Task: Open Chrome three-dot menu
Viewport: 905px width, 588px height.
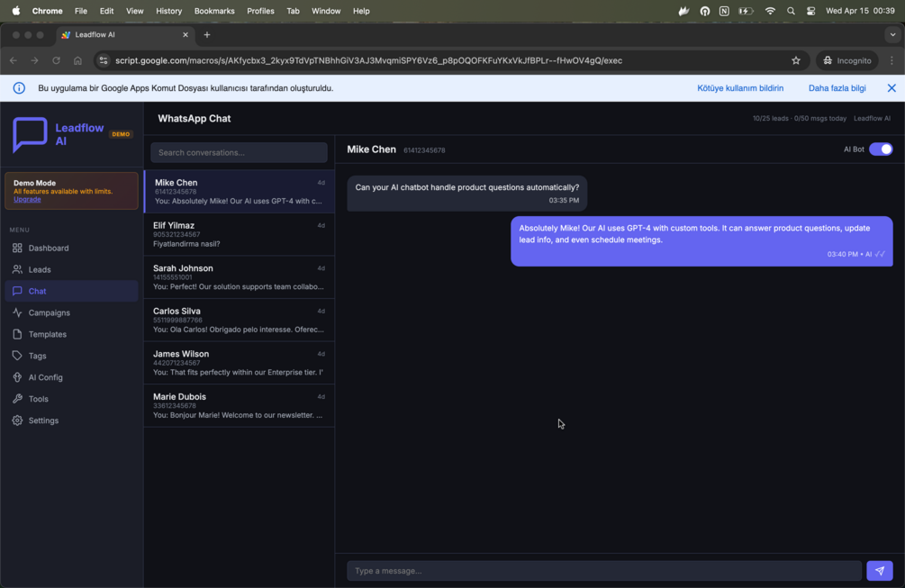Action: [891, 60]
